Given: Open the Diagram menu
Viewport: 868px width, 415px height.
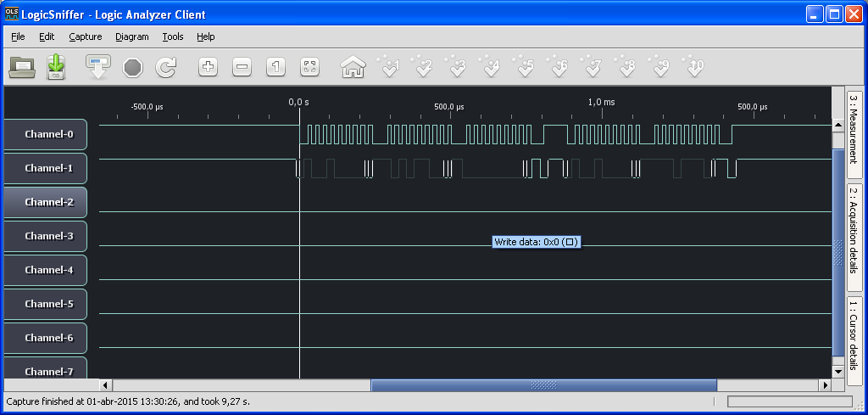Looking at the screenshot, I should coord(131,36).
